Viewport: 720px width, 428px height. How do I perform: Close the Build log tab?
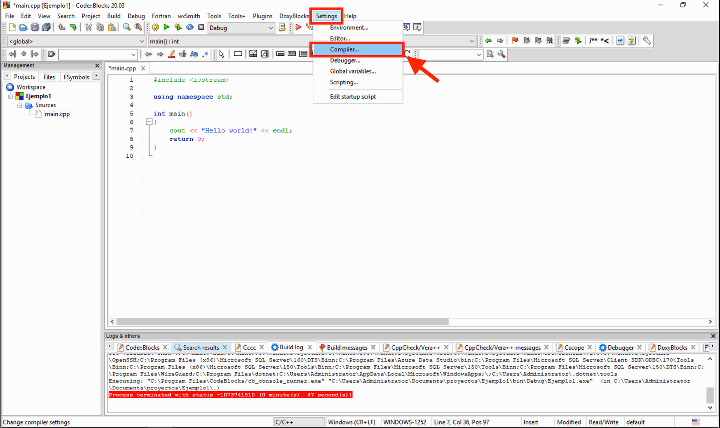[x=310, y=347]
